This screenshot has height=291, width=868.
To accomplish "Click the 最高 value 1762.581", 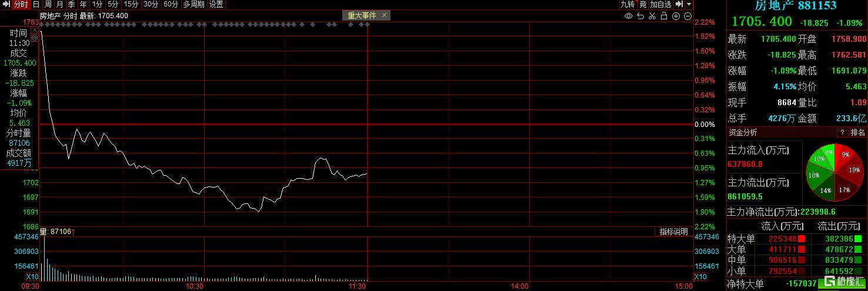I will pos(849,55).
